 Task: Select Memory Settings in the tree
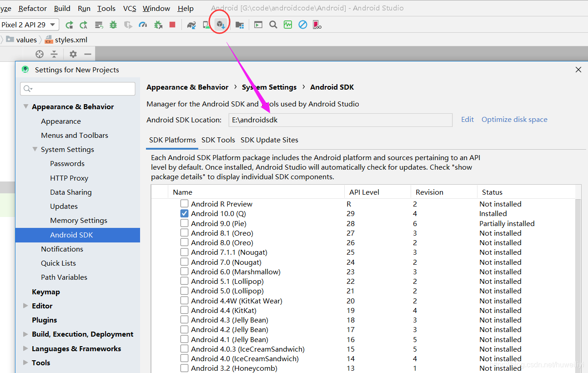coord(79,221)
